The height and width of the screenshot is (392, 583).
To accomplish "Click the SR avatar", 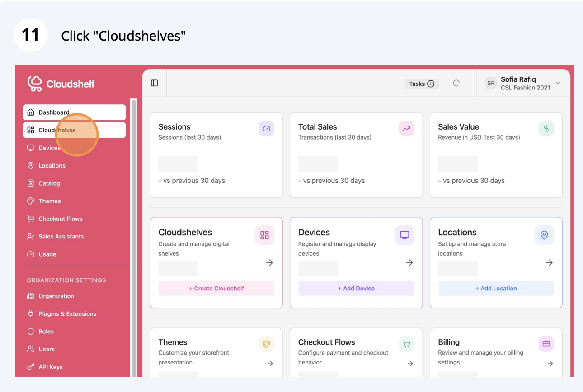I will click(491, 84).
